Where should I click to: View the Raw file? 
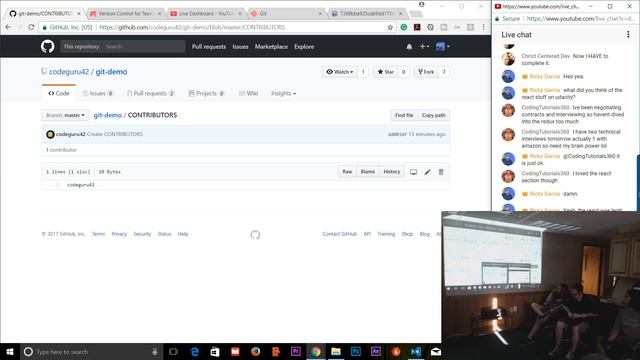pyautogui.click(x=347, y=172)
